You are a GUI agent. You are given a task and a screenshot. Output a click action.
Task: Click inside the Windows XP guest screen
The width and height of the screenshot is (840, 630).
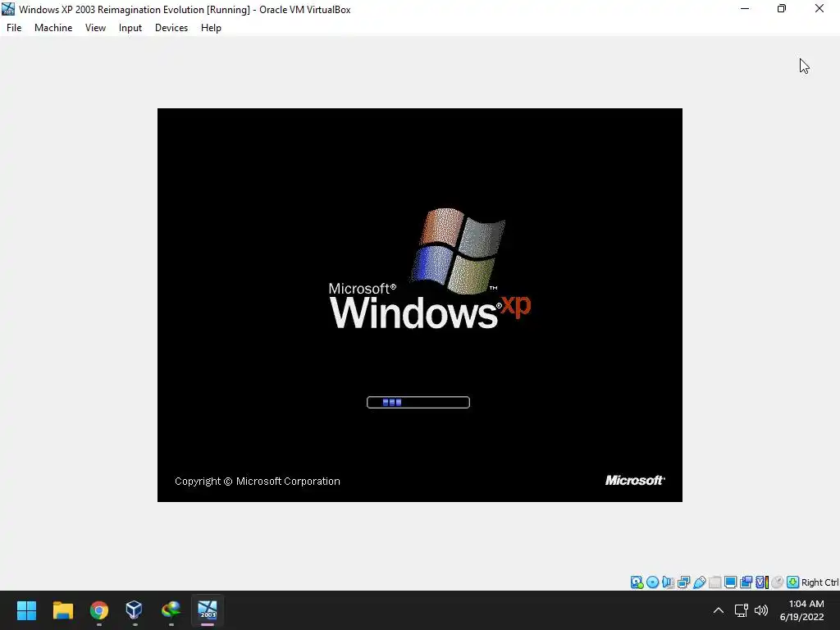pos(419,305)
